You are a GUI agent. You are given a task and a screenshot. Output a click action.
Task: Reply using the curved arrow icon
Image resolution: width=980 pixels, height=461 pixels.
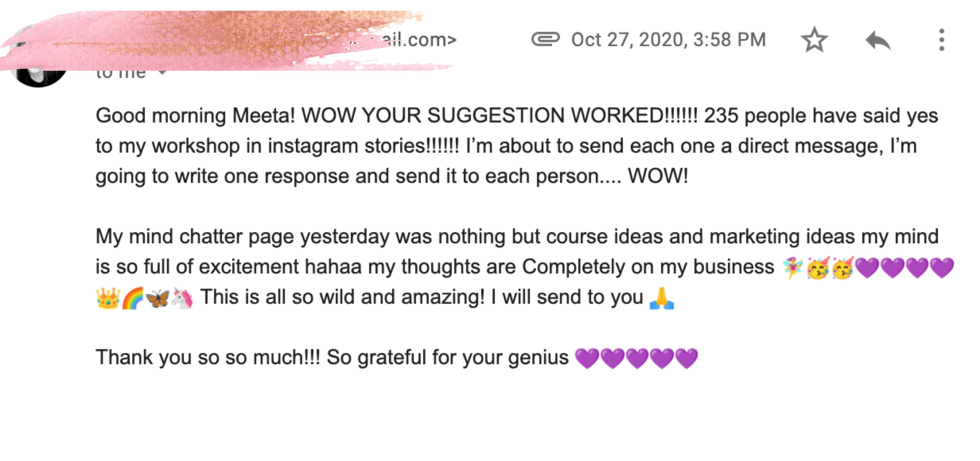click(878, 40)
